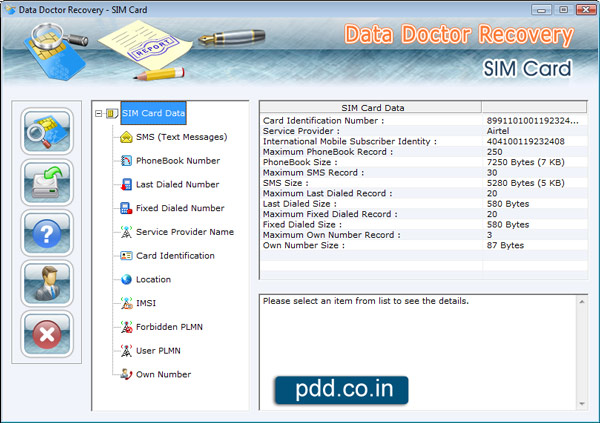Click the red X exit sidebar button
The width and height of the screenshot is (600, 423).
point(47,334)
